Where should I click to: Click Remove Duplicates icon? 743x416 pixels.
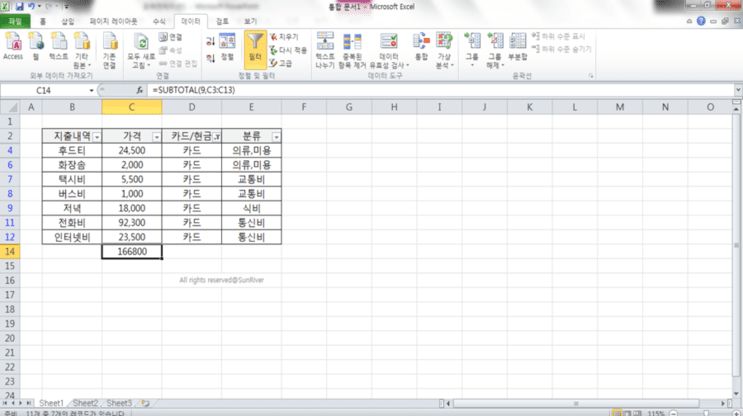coord(352,50)
